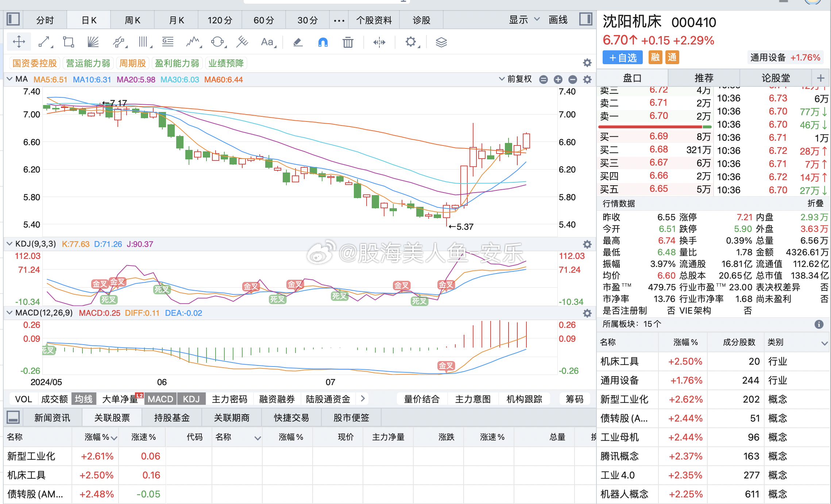This screenshot has width=831, height=504.
Task: Open the 关联股票 tab
Action: tap(112, 418)
